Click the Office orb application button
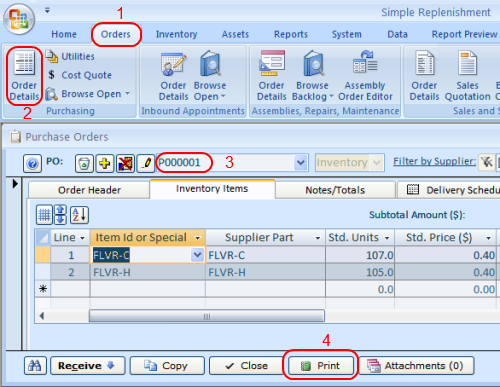 (19, 19)
